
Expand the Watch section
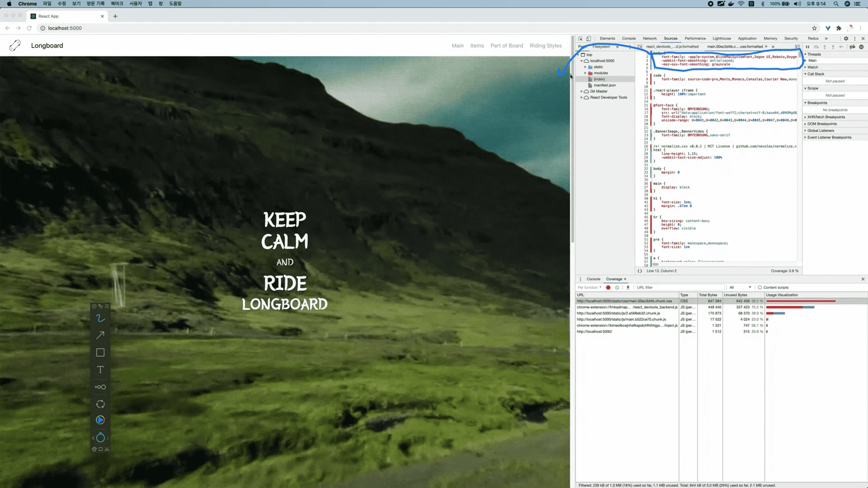[812, 67]
